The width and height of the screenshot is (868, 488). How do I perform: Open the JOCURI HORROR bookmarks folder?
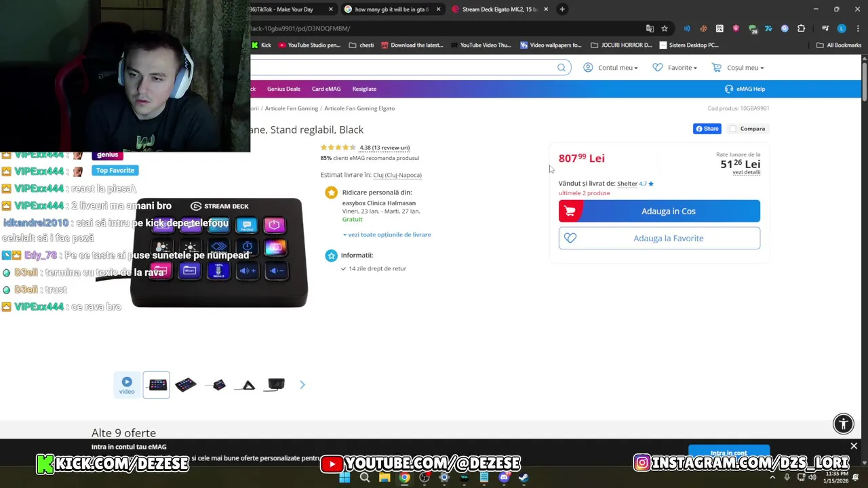click(x=621, y=45)
